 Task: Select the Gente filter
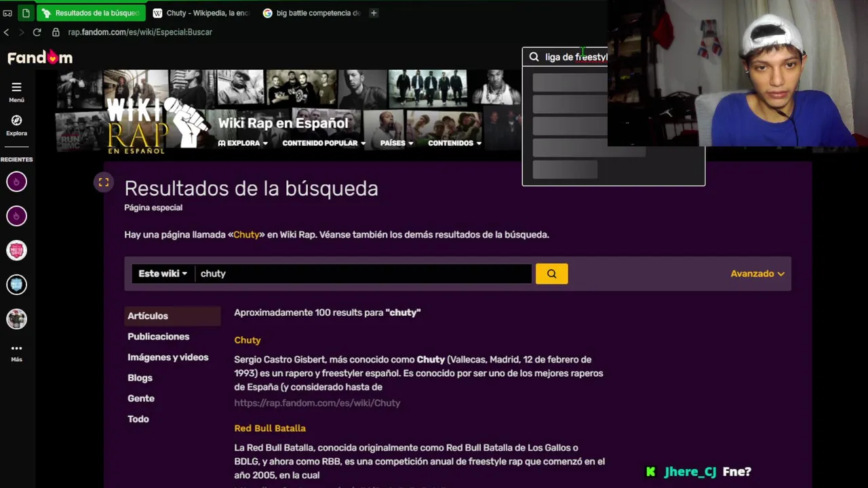click(x=141, y=399)
